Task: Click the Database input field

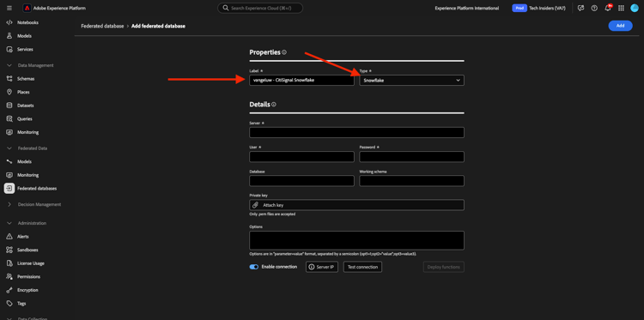Action: pos(301,181)
